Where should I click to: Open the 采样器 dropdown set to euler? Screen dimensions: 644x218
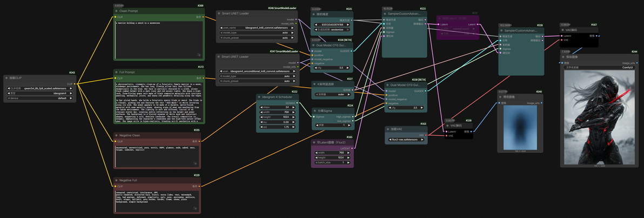pos(332,94)
